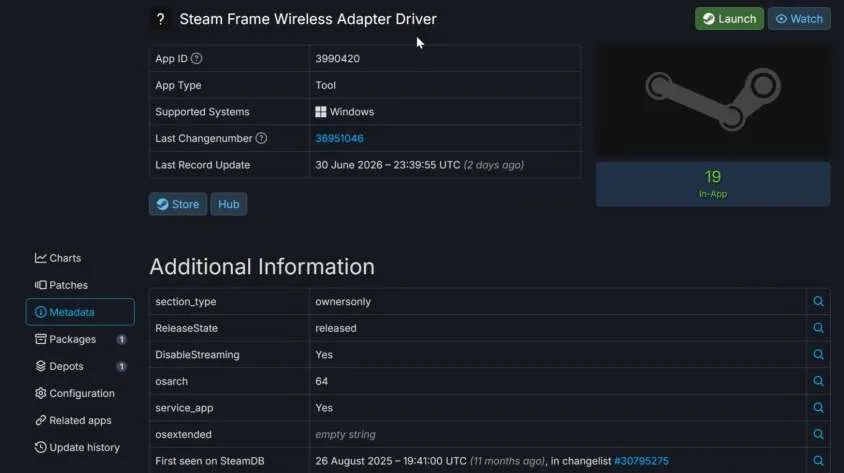844x473 pixels.
Task: Search the osarch key via magnifier icon
Action: (818, 381)
